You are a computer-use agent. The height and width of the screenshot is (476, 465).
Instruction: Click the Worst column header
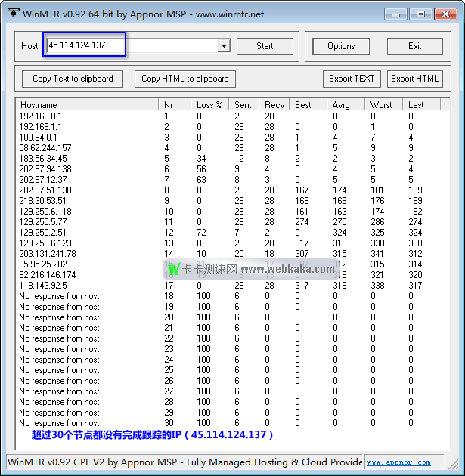(384, 104)
